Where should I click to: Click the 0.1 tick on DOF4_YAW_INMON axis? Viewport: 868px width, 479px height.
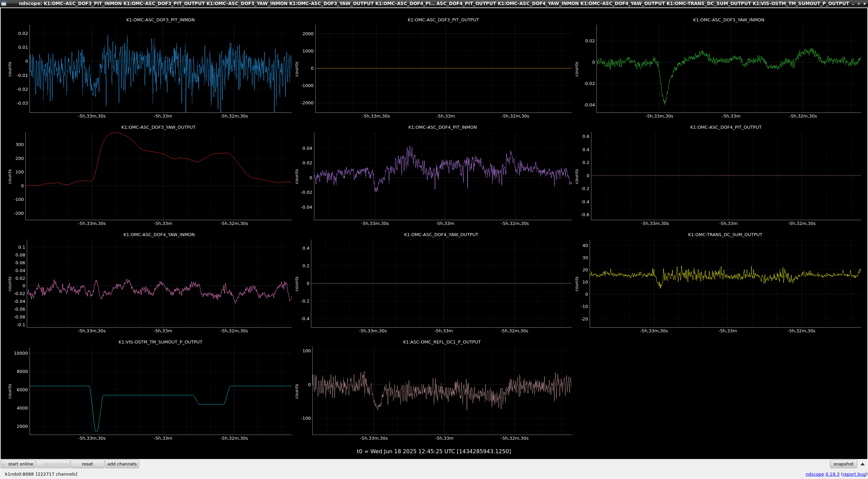tap(22, 247)
